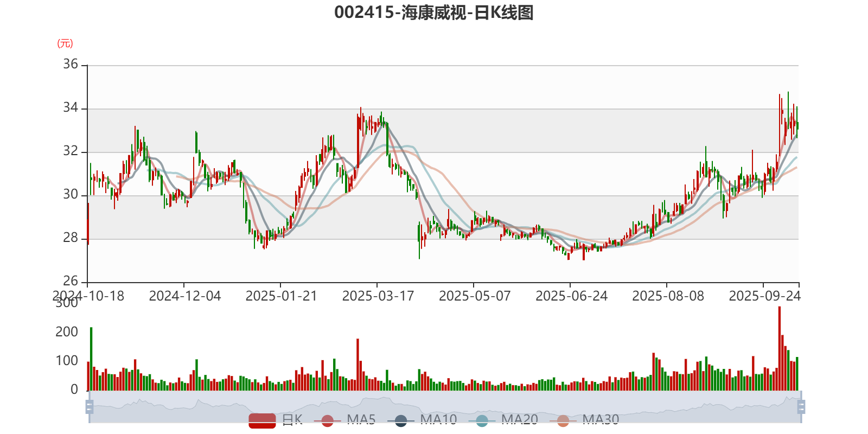
Task: Click the 30 price axis label
Action: click(x=71, y=194)
